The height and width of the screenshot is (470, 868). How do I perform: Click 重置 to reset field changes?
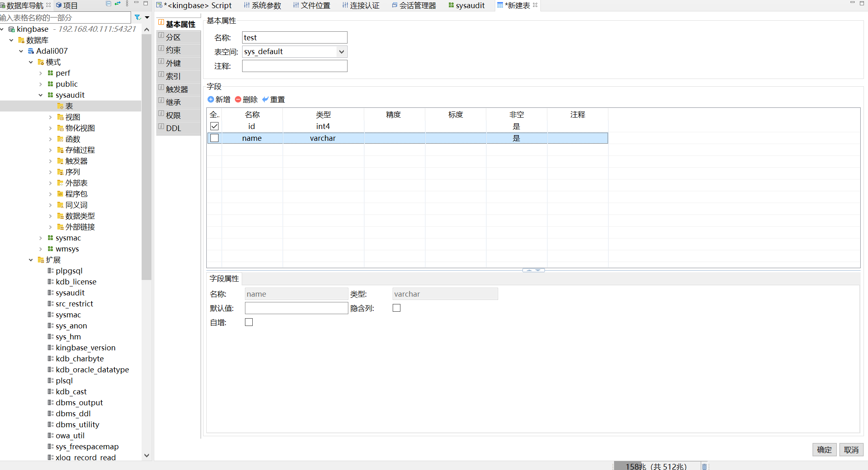coord(273,99)
